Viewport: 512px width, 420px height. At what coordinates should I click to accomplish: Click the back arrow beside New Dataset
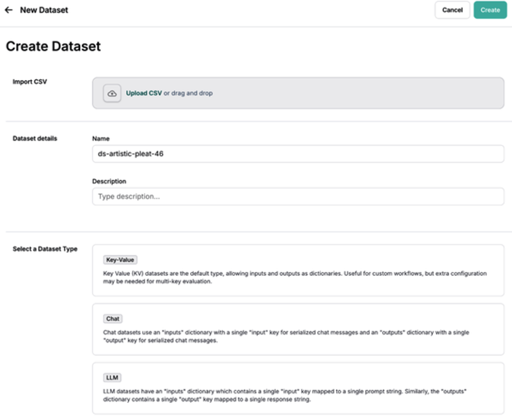7,9
